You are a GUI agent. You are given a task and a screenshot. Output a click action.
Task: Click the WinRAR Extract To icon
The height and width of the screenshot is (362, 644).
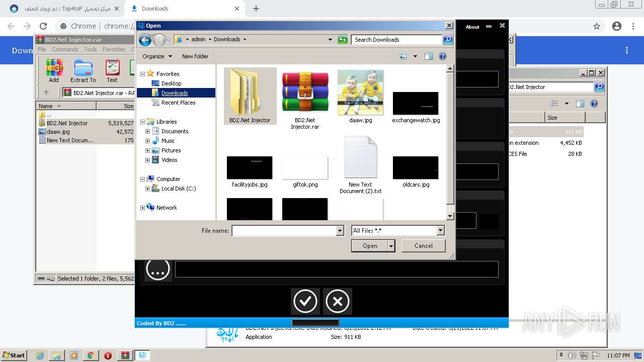(83, 71)
